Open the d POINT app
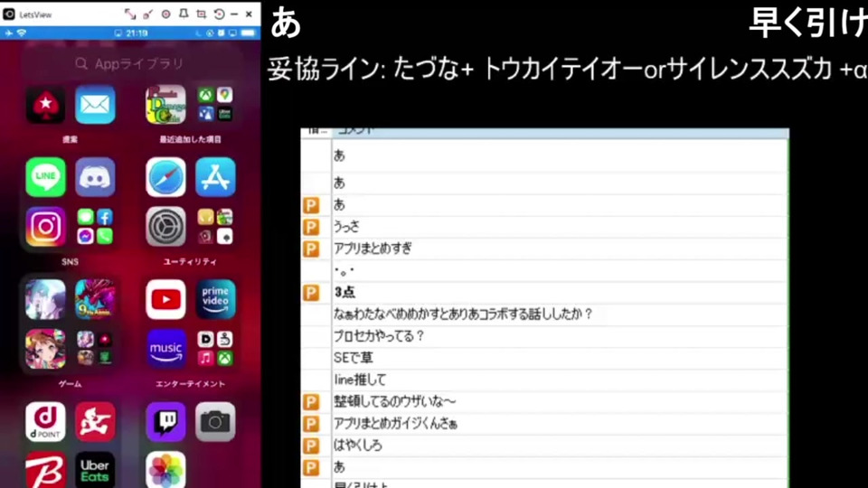The width and height of the screenshot is (868, 488). [x=45, y=422]
